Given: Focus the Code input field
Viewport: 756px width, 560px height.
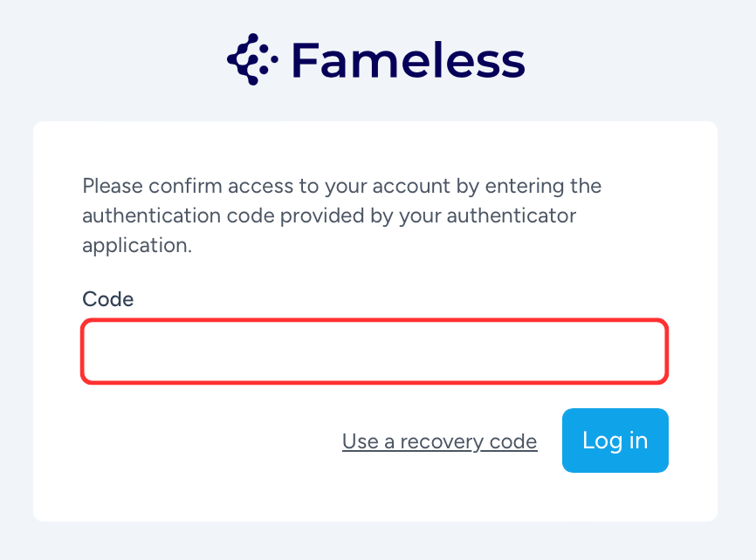Looking at the screenshot, I should pos(375,352).
